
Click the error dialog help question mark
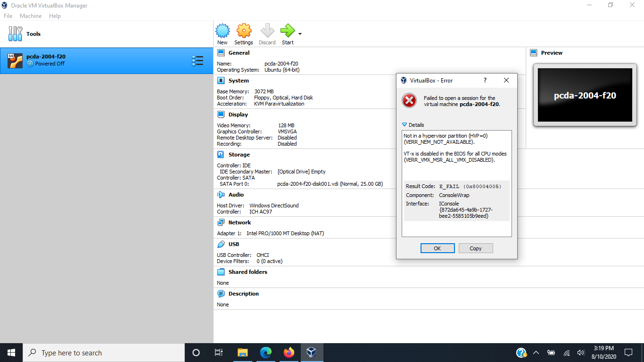[x=485, y=81]
